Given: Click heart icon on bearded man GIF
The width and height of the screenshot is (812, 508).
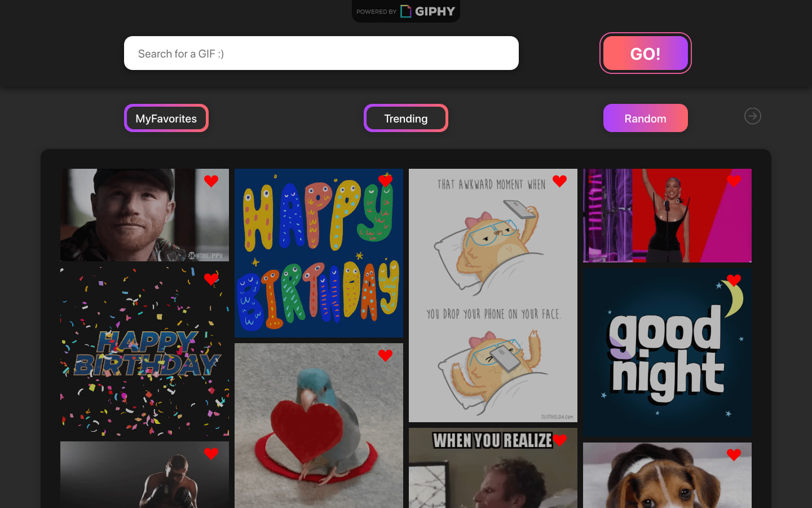Looking at the screenshot, I should click(211, 181).
